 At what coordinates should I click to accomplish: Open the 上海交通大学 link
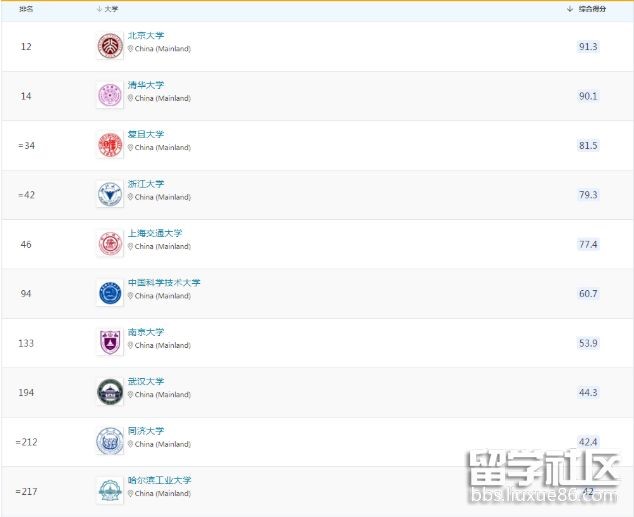click(x=155, y=233)
